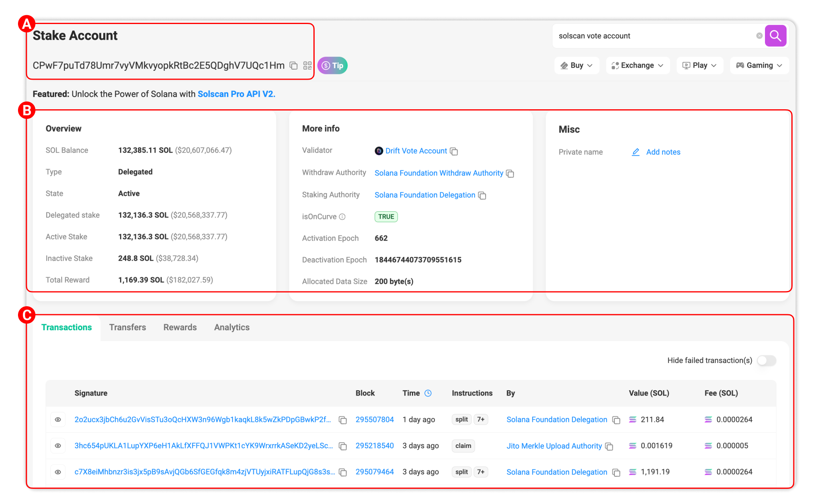Preview transaction 3hc654pUKLA1 with eye icon
The width and height of the screenshot is (813, 504).
pos(58,446)
